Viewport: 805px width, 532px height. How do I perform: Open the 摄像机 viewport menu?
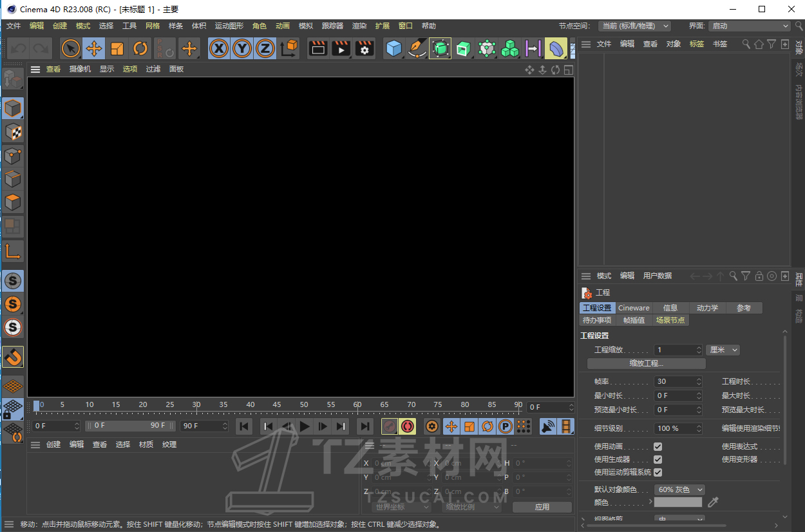click(80, 69)
